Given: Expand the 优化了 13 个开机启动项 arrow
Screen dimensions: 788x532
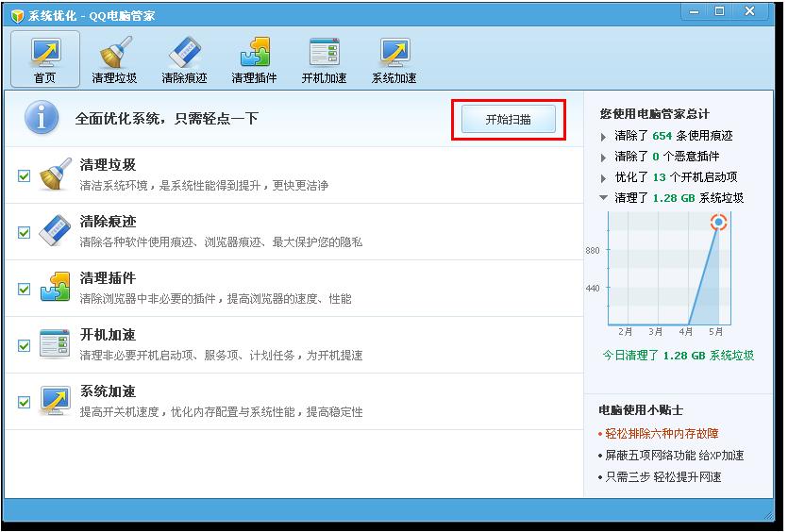Looking at the screenshot, I should click(604, 177).
